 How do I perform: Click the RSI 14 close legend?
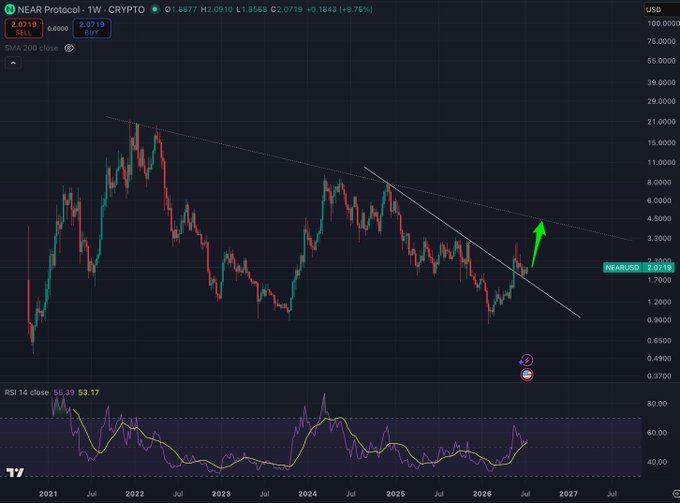pos(26,392)
